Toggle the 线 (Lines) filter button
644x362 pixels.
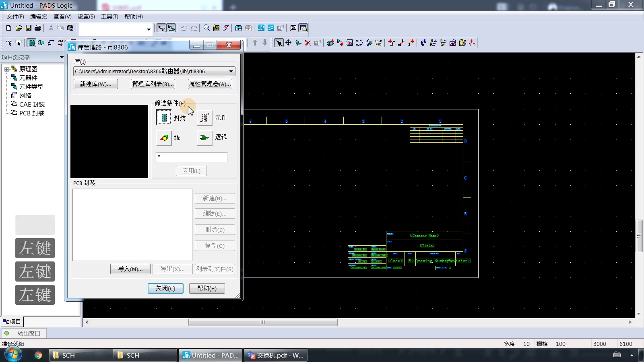[x=164, y=138]
